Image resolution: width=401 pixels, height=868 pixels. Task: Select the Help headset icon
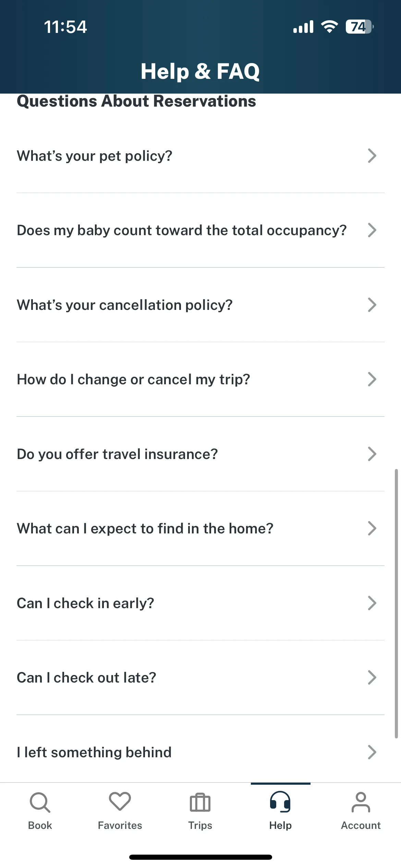[x=280, y=801]
